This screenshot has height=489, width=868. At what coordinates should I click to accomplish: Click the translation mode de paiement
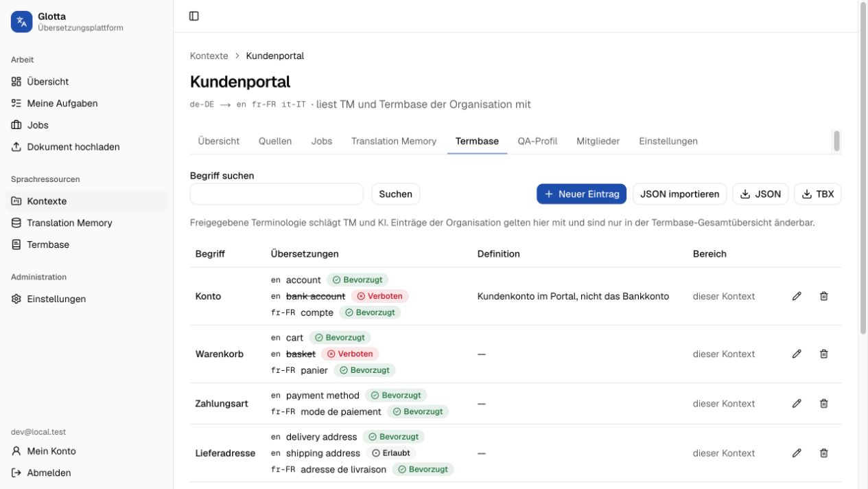click(341, 411)
